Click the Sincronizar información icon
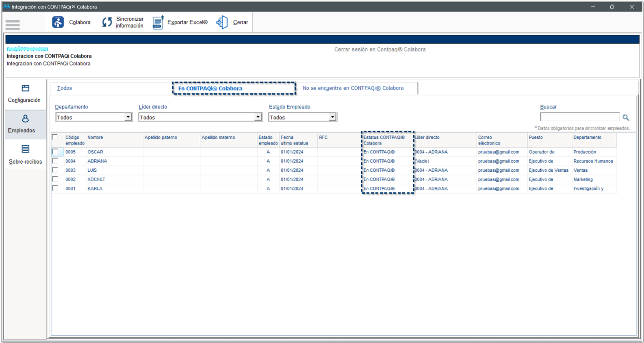 (107, 22)
